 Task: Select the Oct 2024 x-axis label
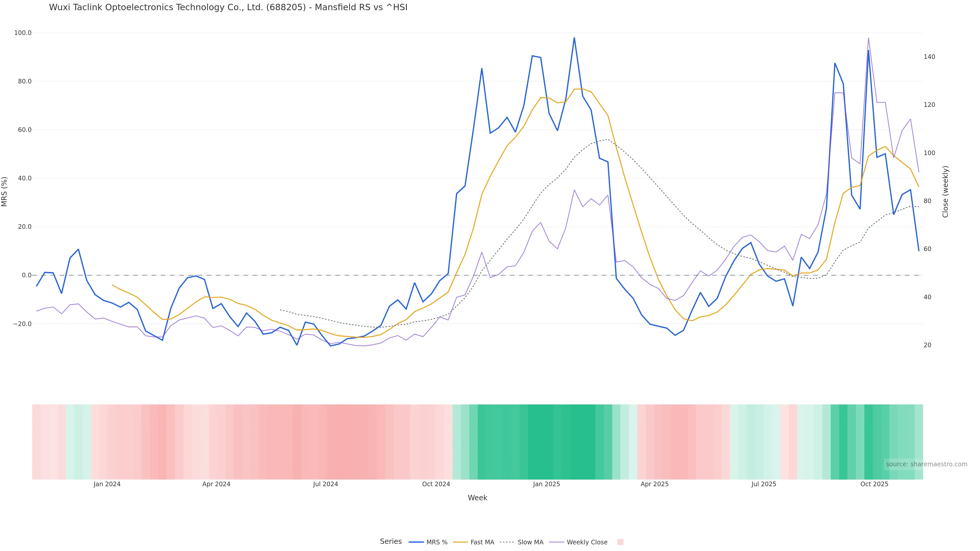click(436, 484)
